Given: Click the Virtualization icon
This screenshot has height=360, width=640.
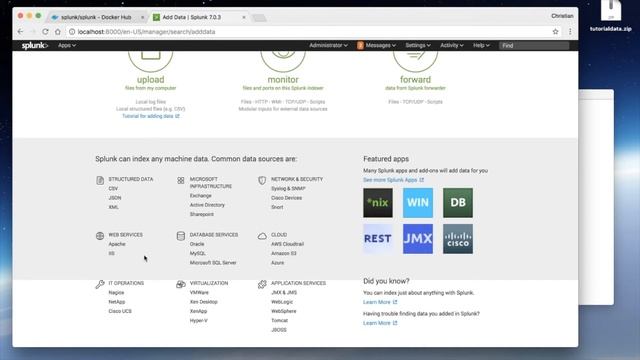Looking at the screenshot, I should tap(181, 284).
